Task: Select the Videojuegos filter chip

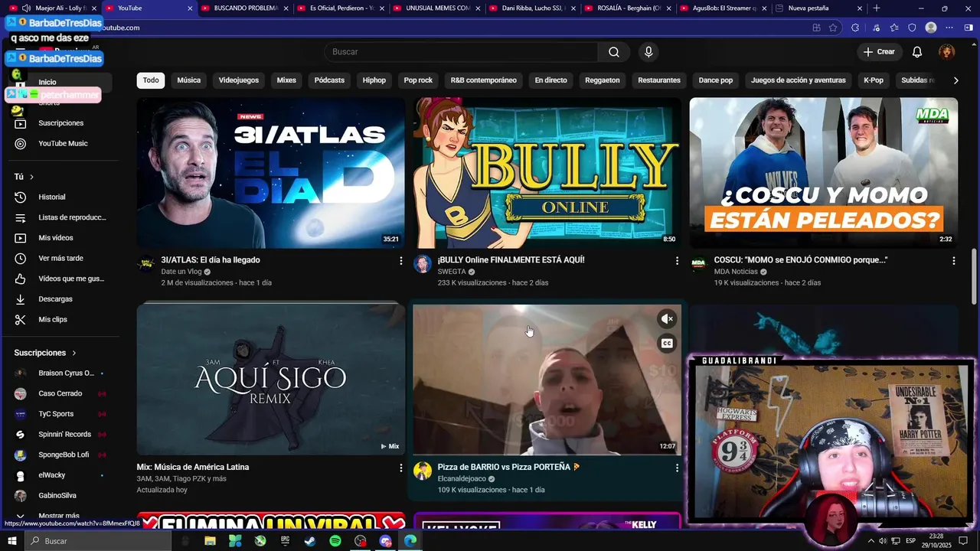Action: [x=239, y=80]
